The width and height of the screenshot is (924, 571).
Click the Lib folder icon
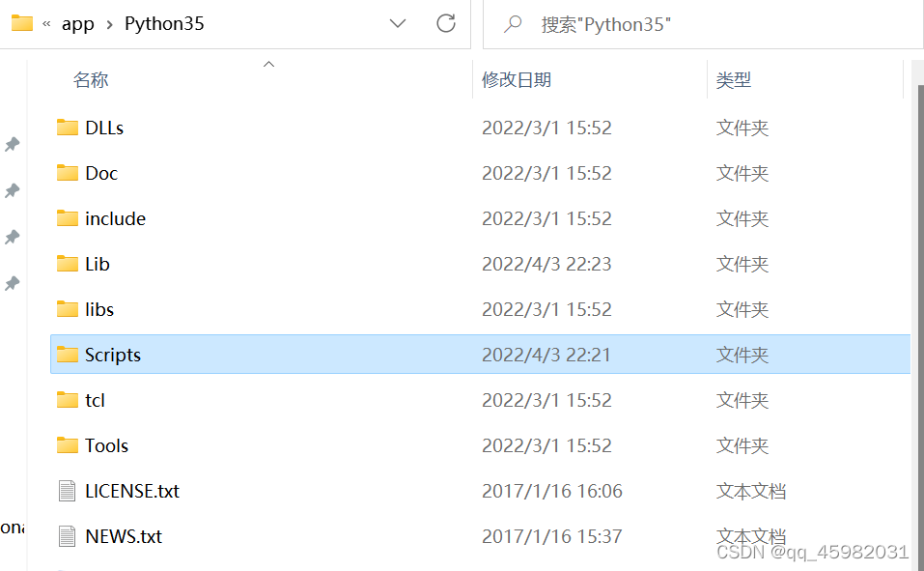66,263
